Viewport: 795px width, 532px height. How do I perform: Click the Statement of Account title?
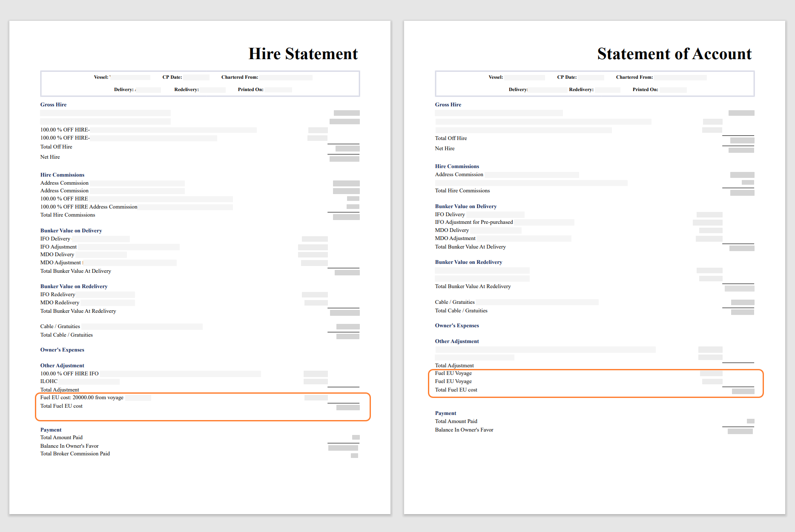674,54
